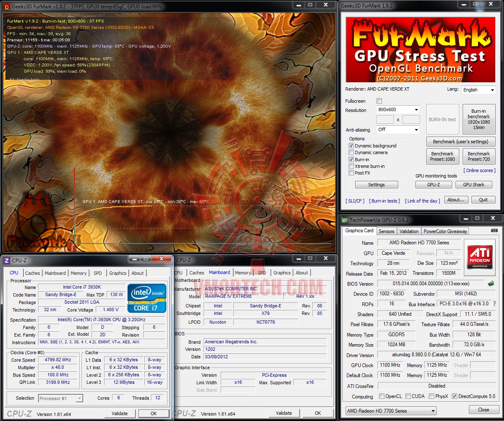Open the Anti-aliasing Off dropdown

click(398, 129)
